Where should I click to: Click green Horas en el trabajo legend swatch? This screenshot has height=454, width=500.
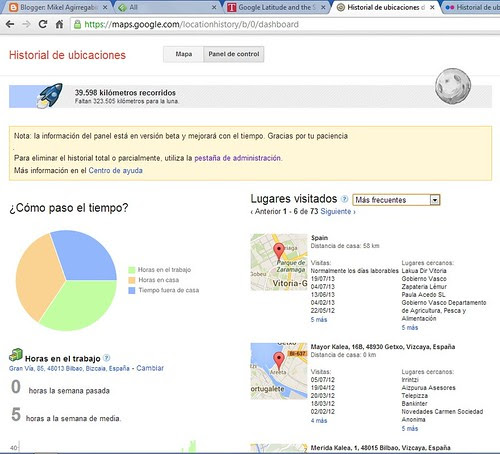tap(132, 270)
